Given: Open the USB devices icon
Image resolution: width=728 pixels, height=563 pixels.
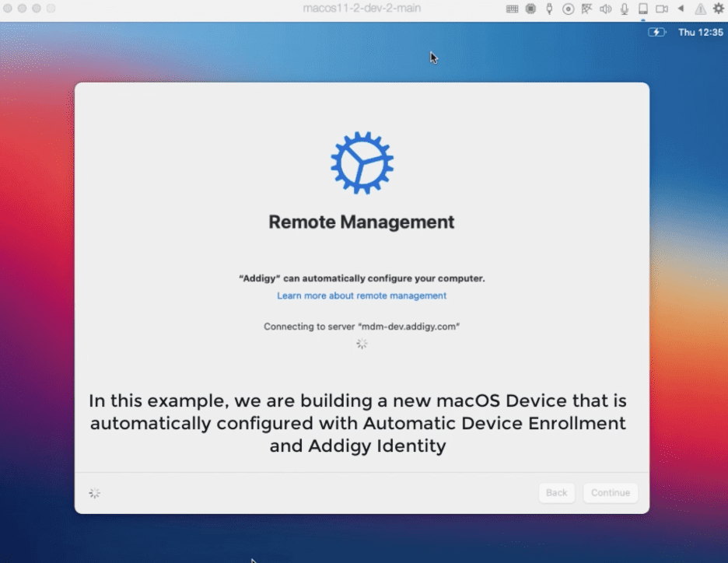Looking at the screenshot, I should point(549,9).
